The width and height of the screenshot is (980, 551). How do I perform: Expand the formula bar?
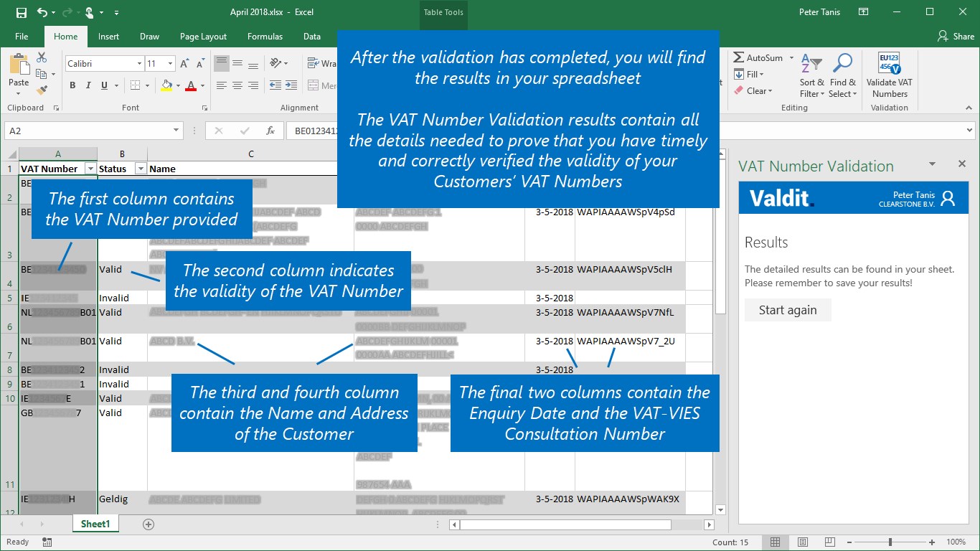pyautogui.click(x=969, y=131)
